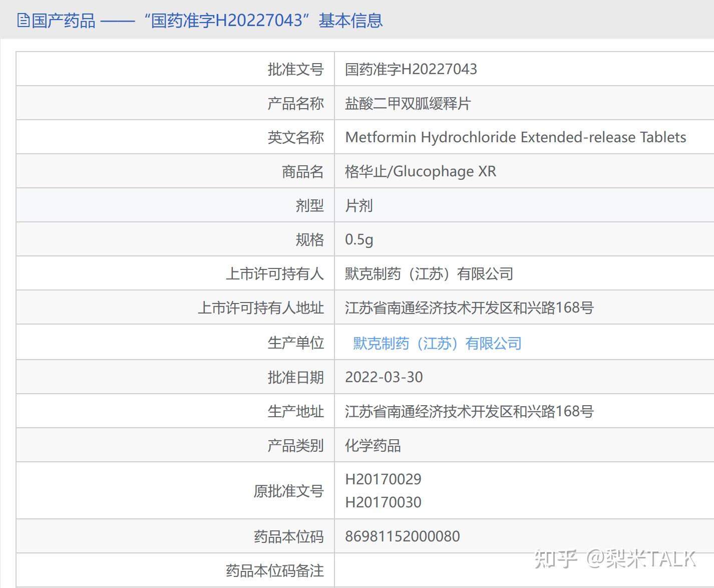
Task: Click the 产品名称 row label
Action: [x=295, y=103]
